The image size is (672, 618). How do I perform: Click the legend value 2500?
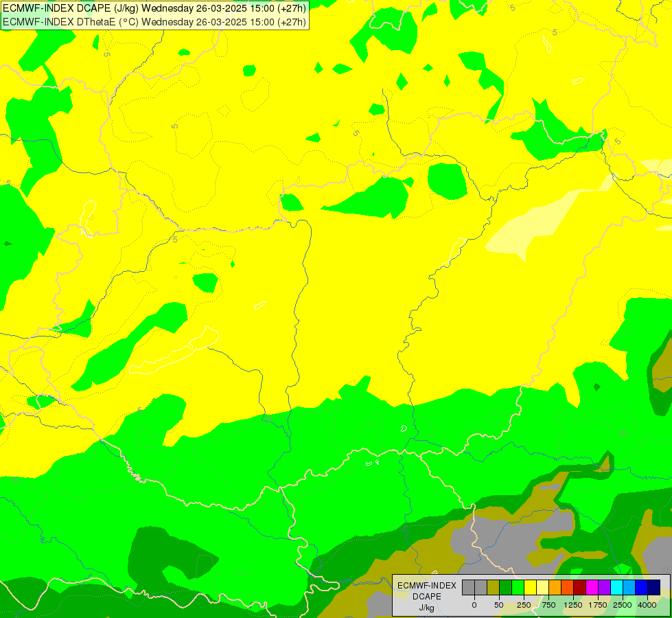click(623, 605)
